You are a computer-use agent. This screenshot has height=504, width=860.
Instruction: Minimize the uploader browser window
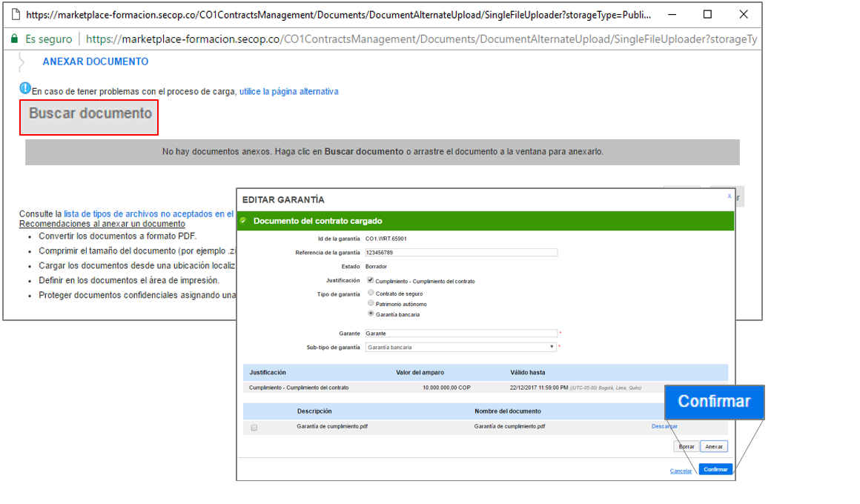click(x=672, y=14)
